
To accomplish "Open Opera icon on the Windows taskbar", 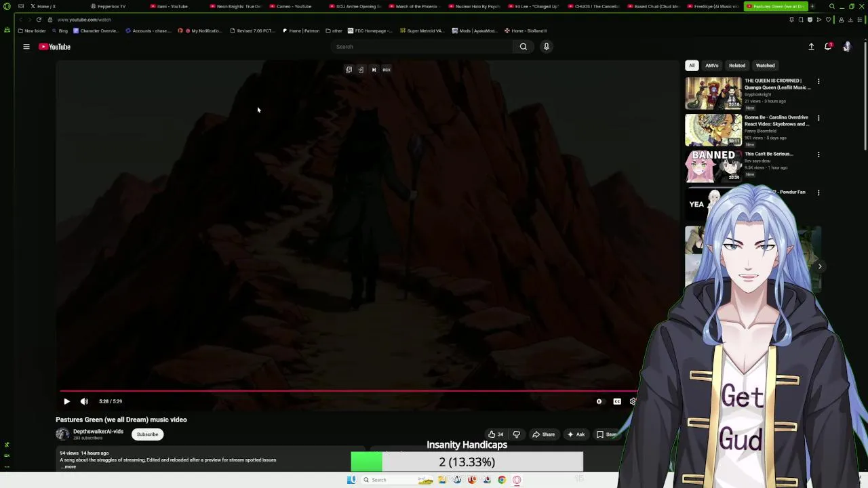I will pyautogui.click(x=517, y=480).
